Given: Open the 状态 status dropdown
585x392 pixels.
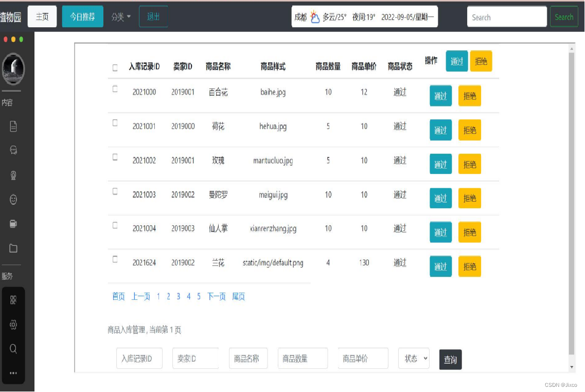Looking at the screenshot, I should pyautogui.click(x=413, y=358).
